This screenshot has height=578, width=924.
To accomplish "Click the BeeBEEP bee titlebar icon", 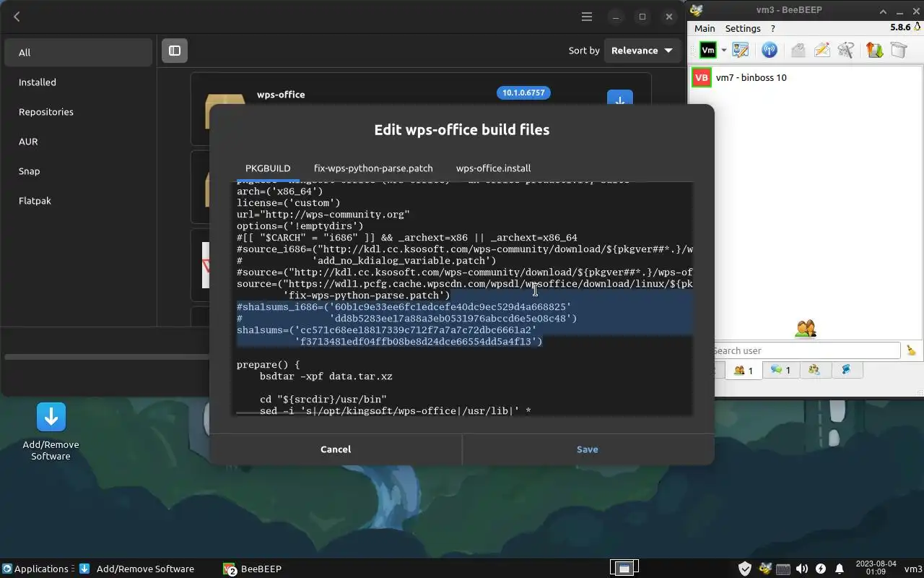I will point(697,10).
